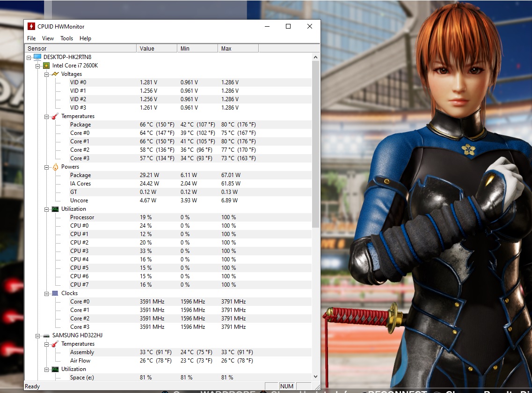Viewport: 532px width, 393px height.
Task: Collapse the SAMSUNG drive Utilization section
Action: tap(46, 370)
